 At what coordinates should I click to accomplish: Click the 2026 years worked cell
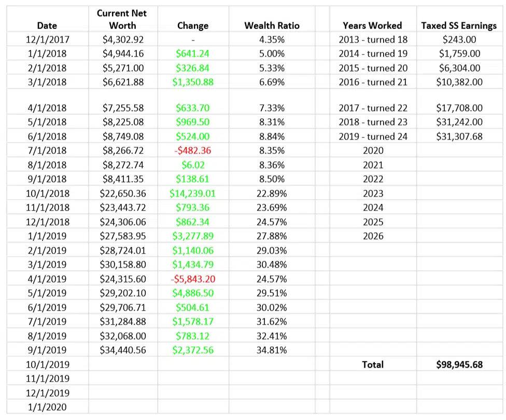point(373,236)
